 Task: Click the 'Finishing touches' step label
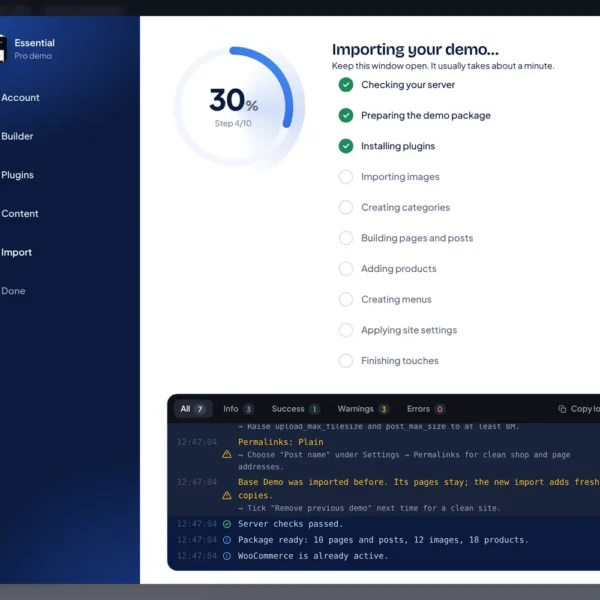(x=400, y=360)
